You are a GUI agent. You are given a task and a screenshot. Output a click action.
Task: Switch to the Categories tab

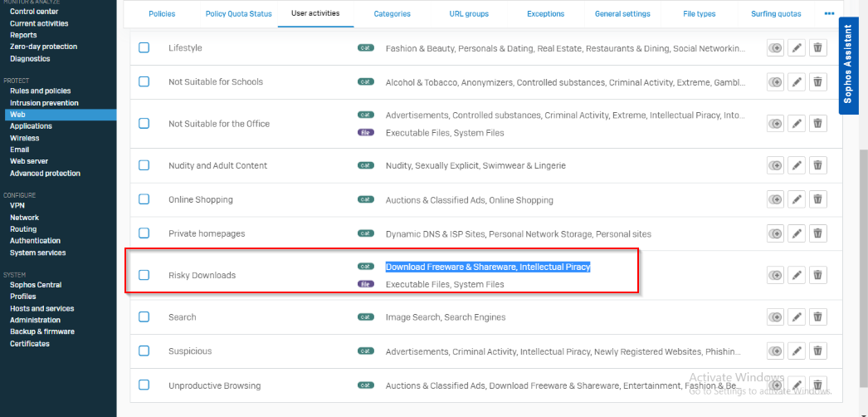[x=392, y=14]
